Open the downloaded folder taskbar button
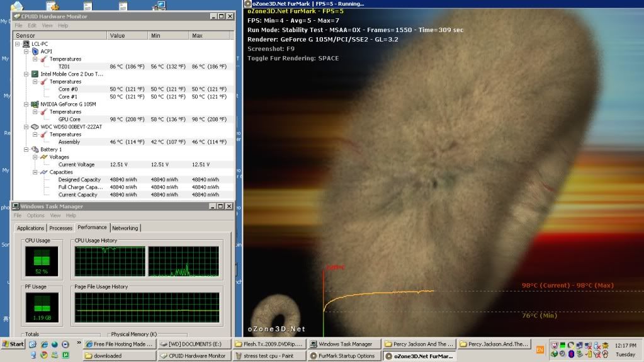Viewport: 644px width, 362px height. tap(120, 356)
